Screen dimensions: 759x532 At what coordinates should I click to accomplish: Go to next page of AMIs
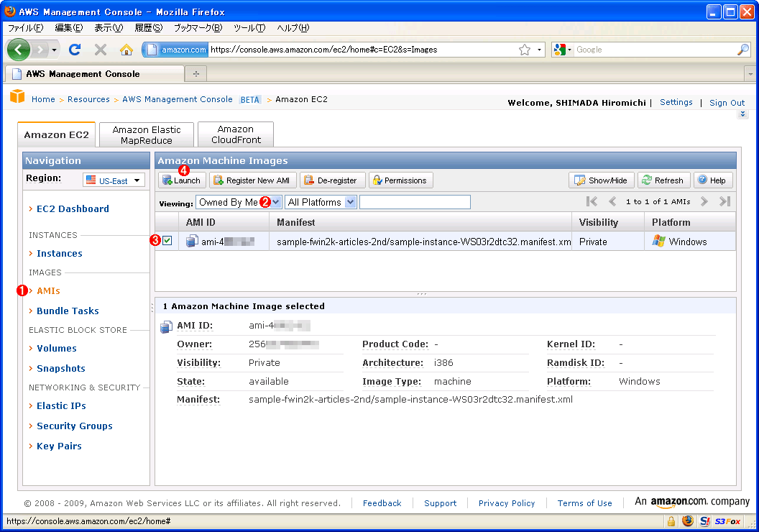pos(704,201)
